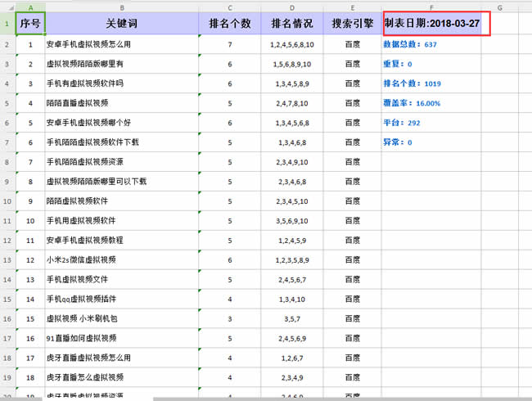
Task: Select column B header
Action: pyautogui.click(x=122, y=7)
